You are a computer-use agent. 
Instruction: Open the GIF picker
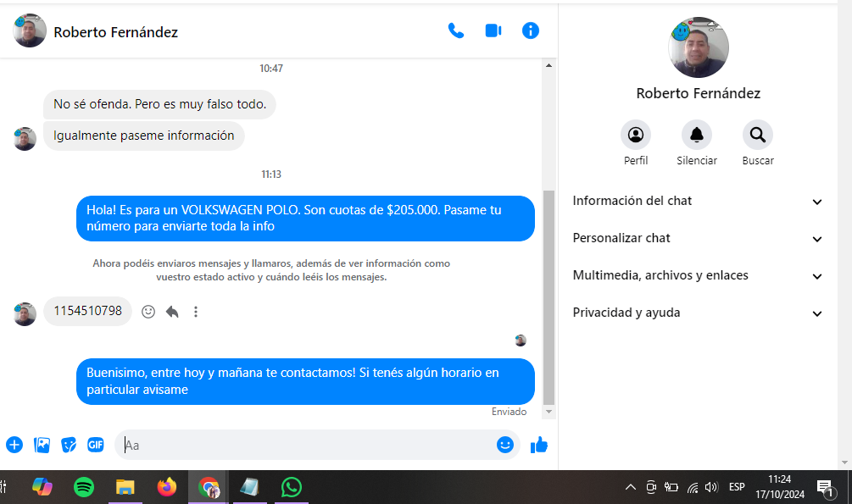point(96,445)
